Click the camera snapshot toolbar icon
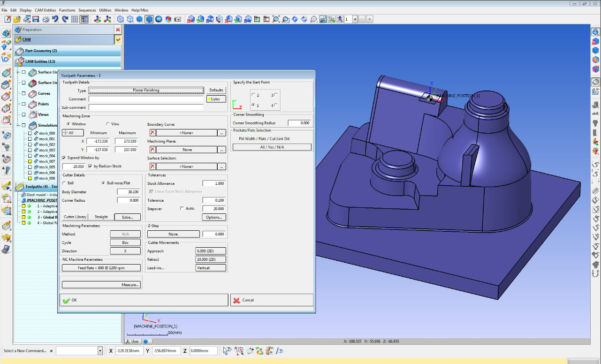Image resolution: width=601 pixels, height=364 pixels. click(177, 19)
